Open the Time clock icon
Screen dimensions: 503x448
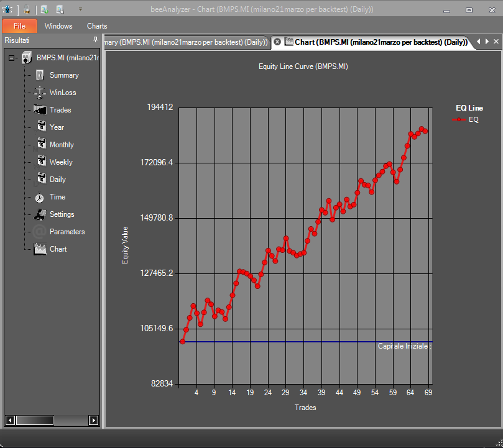pos(39,198)
